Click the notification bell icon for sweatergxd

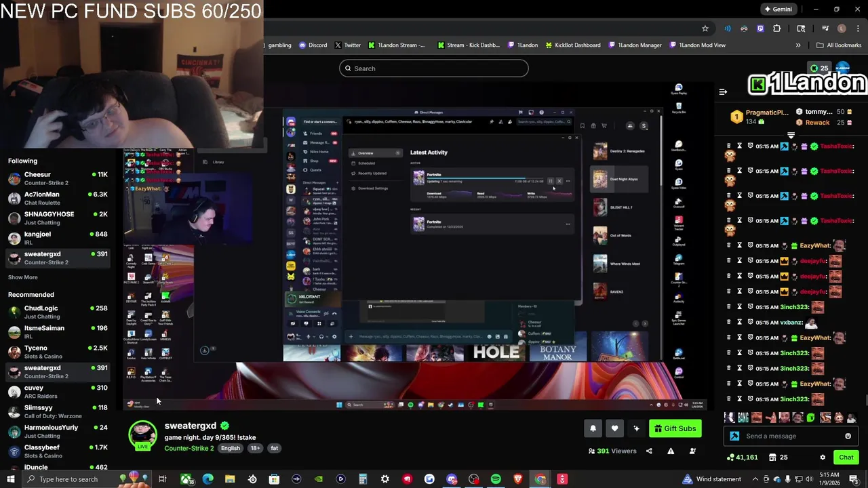click(593, 428)
